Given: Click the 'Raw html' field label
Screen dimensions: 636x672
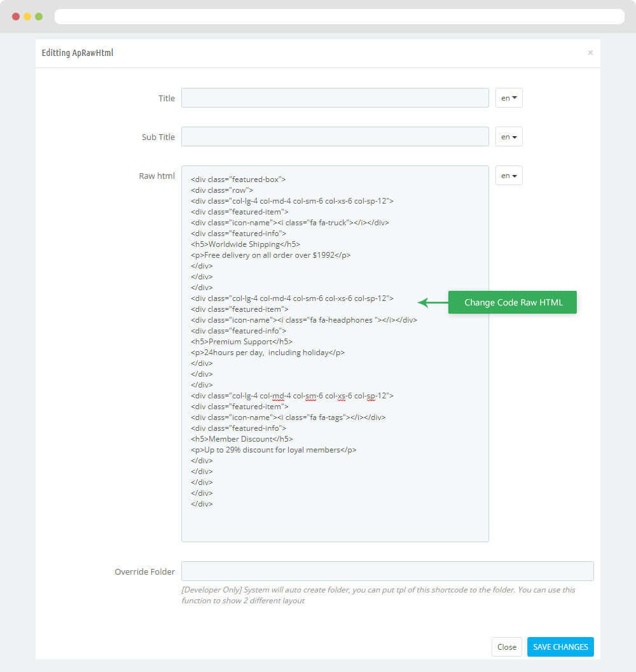Looking at the screenshot, I should (x=156, y=176).
